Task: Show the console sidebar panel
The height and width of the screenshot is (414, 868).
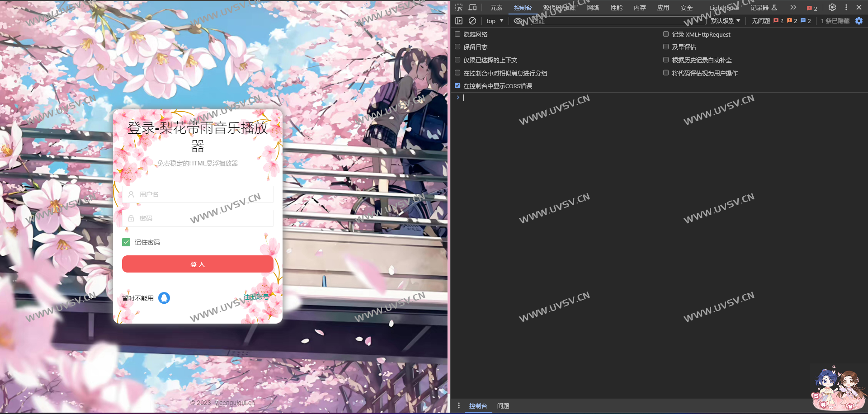Action: click(x=459, y=21)
